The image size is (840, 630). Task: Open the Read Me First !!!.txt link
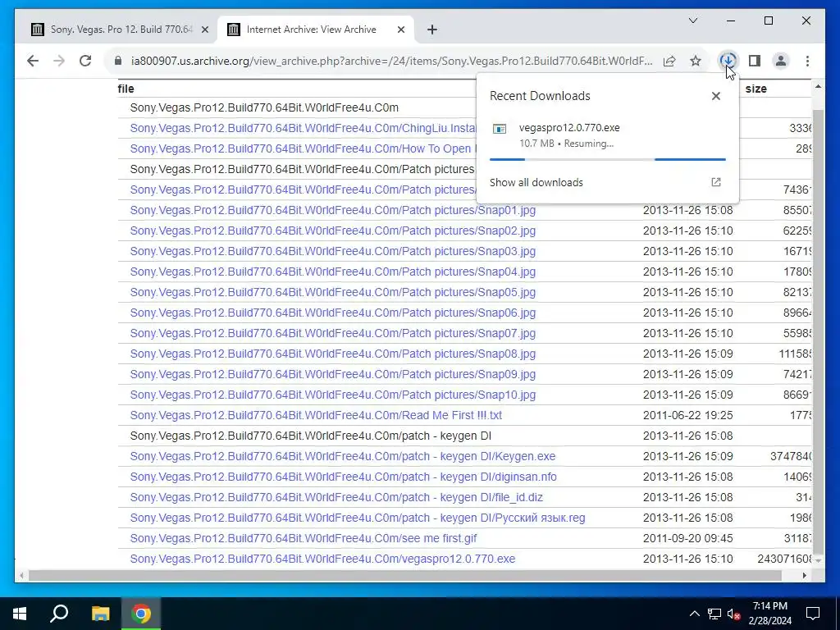click(316, 415)
